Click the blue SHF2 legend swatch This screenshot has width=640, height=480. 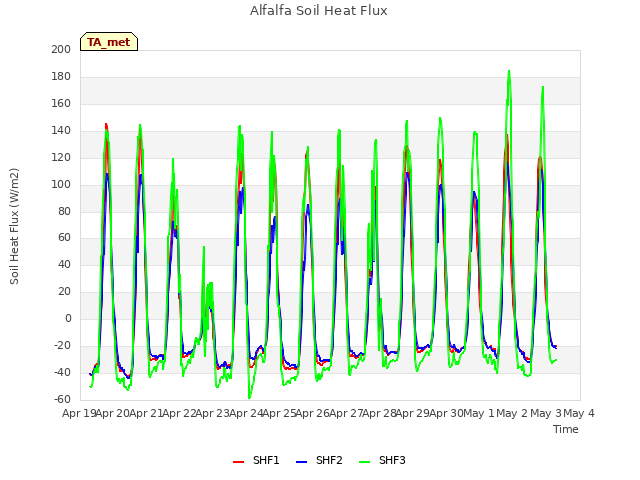point(301,462)
